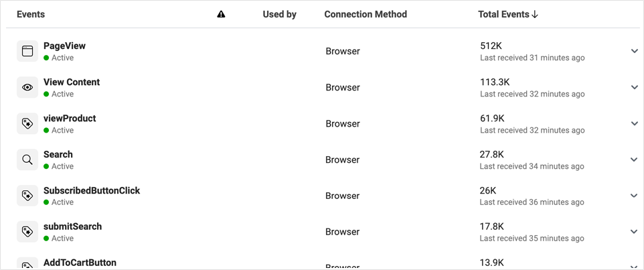Click the View Content eye icon
644x270 pixels.
[x=27, y=88]
